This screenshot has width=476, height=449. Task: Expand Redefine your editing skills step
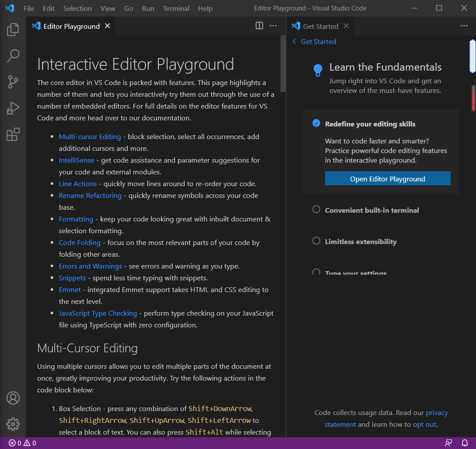(370, 124)
